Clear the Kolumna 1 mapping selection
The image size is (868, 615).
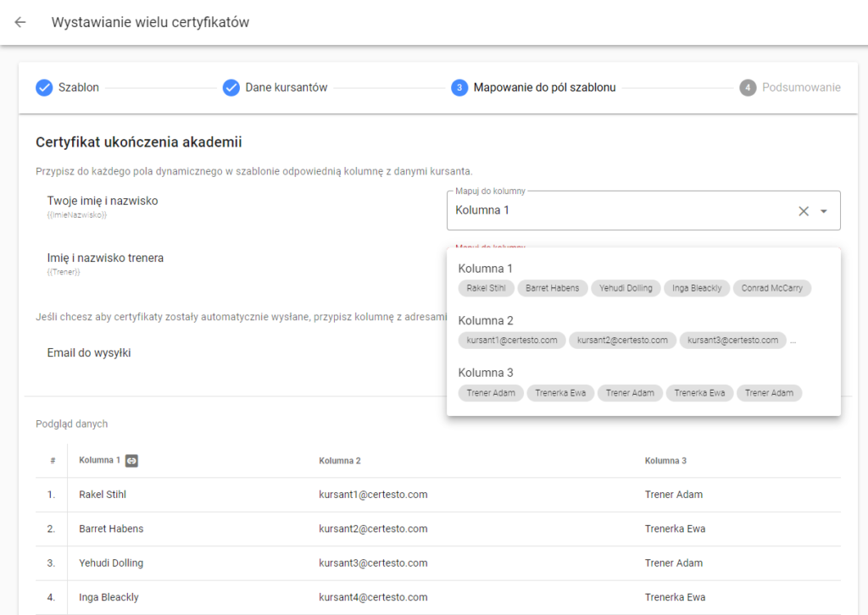tap(804, 211)
